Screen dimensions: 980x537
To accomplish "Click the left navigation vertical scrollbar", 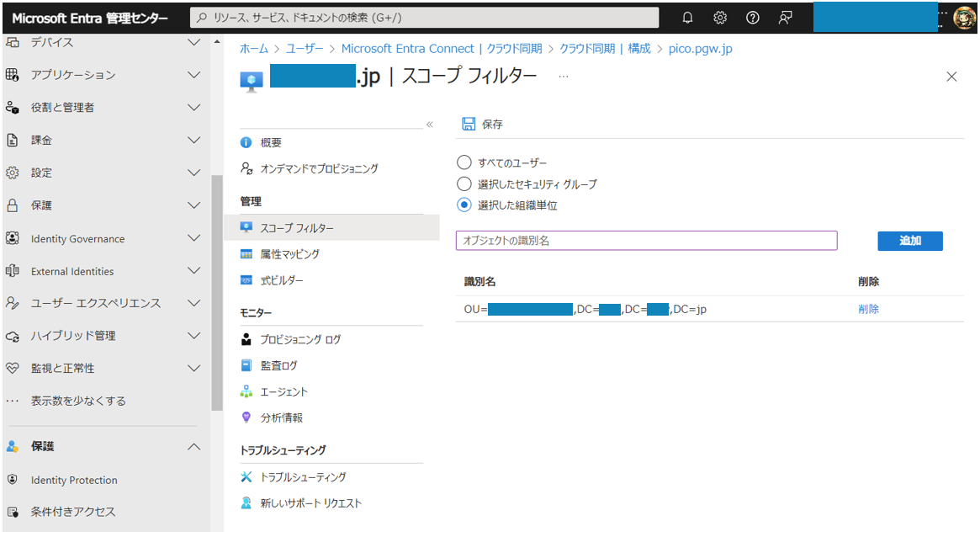I will click(217, 293).
